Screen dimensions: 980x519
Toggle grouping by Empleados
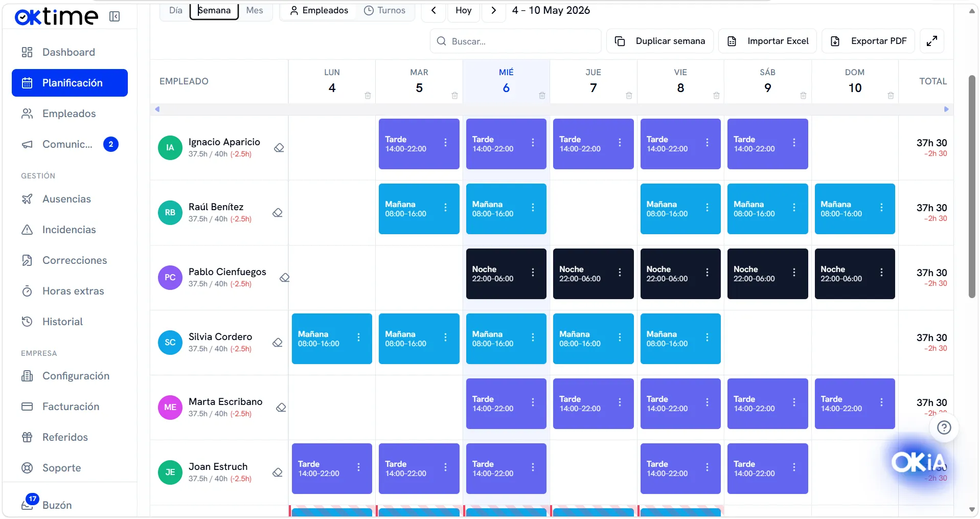pyautogui.click(x=319, y=10)
